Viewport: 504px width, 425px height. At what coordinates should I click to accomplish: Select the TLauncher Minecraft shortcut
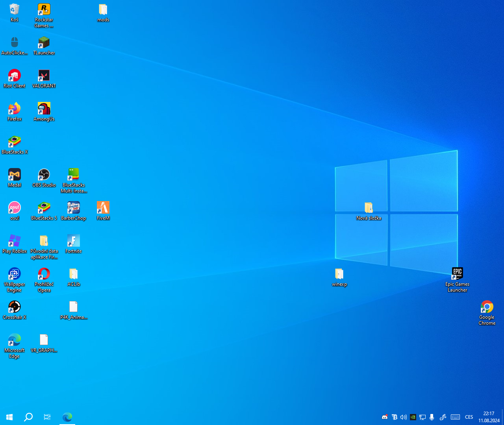coord(44,46)
